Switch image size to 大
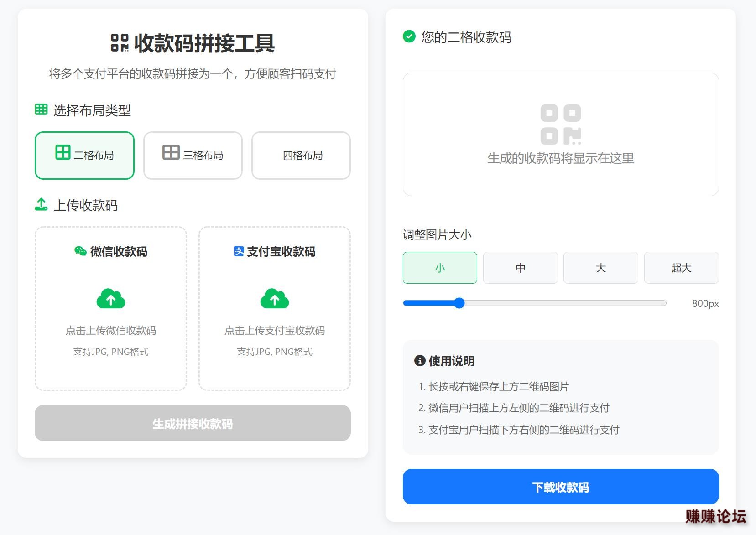Image resolution: width=756 pixels, height=535 pixels. (600, 268)
